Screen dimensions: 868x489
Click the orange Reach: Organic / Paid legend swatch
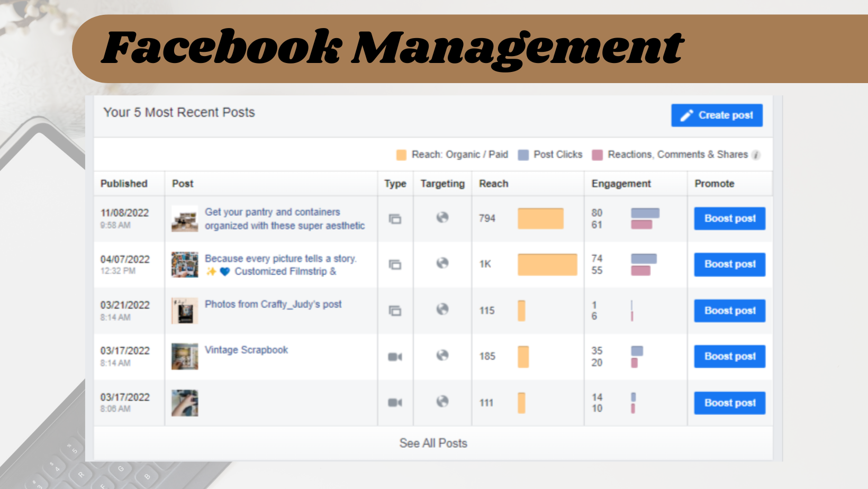click(401, 155)
